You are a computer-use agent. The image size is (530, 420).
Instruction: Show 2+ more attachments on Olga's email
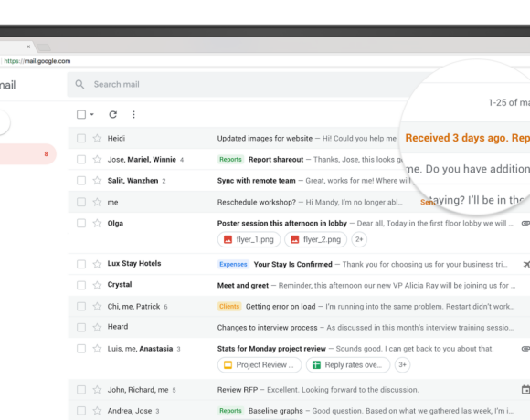pyautogui.click(x=359, y=239)
